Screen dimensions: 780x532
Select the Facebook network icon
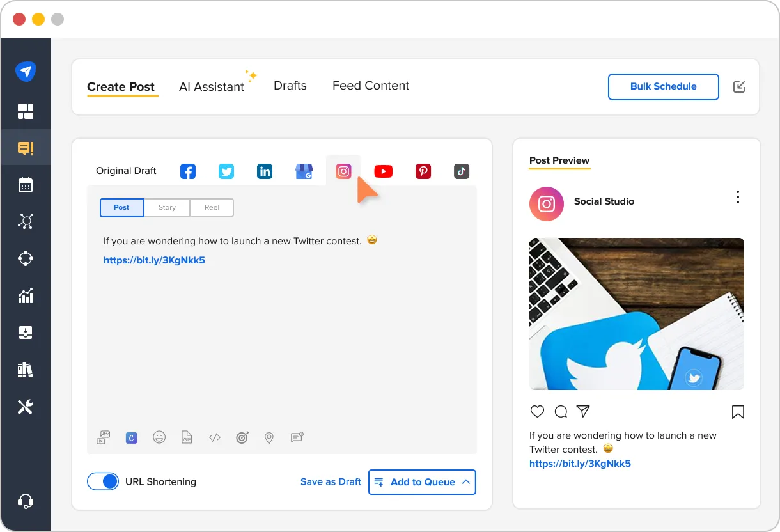(x=187, y=171)
